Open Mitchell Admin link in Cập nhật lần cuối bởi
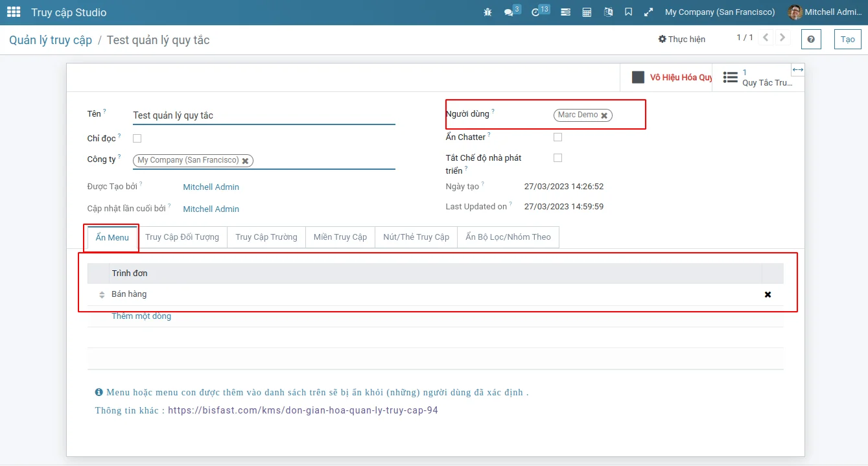This screenshot has height=466, width=868. pyautogui.click(x=211, y=209)
